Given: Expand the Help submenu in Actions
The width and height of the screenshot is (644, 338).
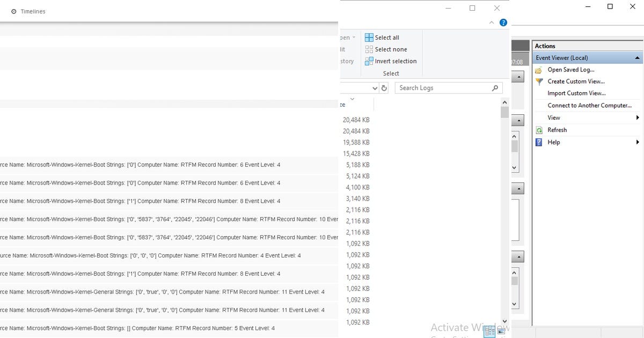Looking at the screenshot, I should pyautogui.click(x=638, y=142).
